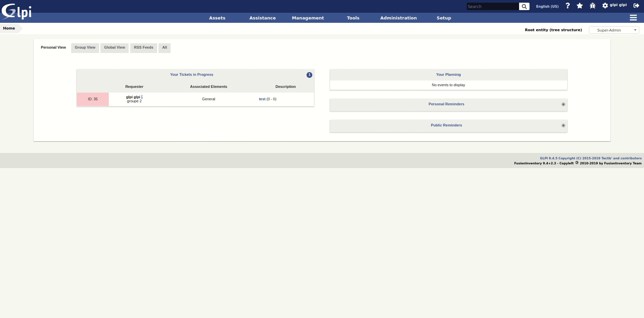Image resolution: width=644 pixels, height=318 pixels.
Task: Click the GLPI logo
Action: pos(16,11)
